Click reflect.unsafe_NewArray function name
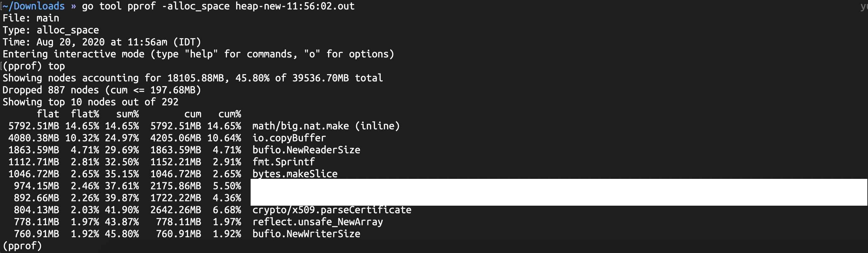This screenshot has width=868, height=253. click(x=318, y=222)
